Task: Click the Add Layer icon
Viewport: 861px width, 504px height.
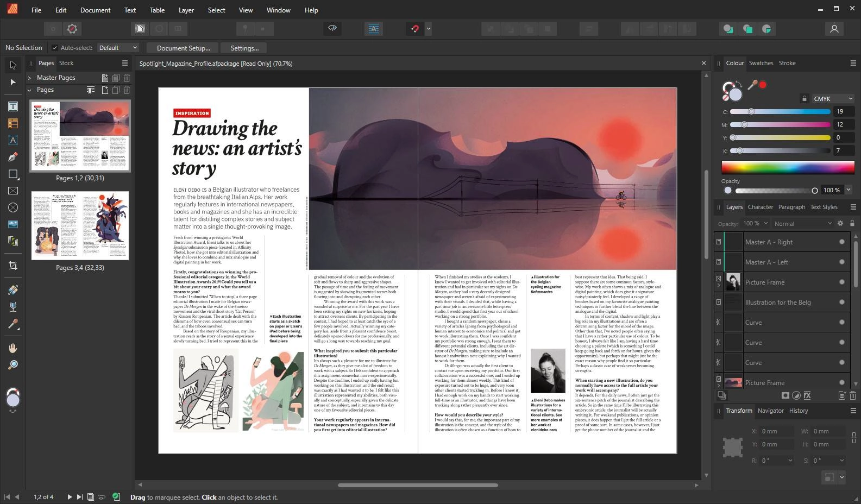Action: click(842, 395)
